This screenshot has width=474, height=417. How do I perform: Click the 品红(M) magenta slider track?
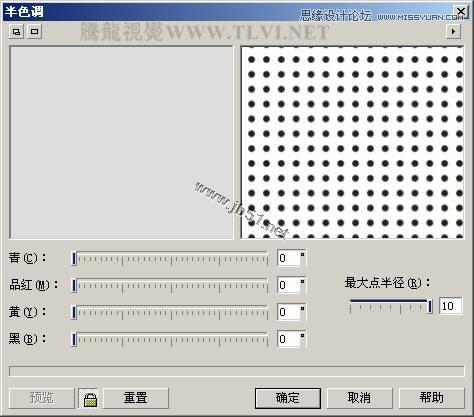click(x=170, y=286)
